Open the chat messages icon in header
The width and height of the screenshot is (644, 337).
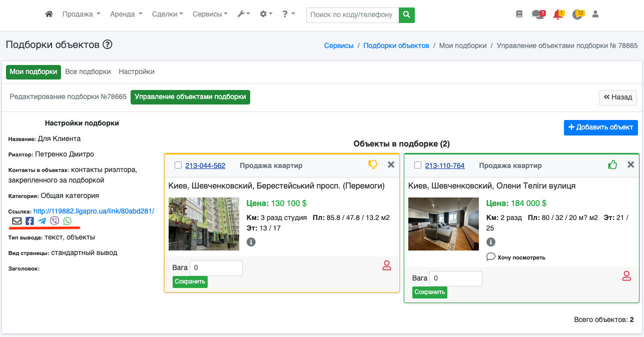pos(537,14)
